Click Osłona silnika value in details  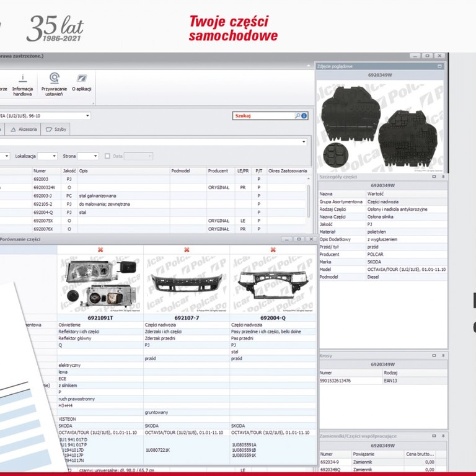(380, 217)
